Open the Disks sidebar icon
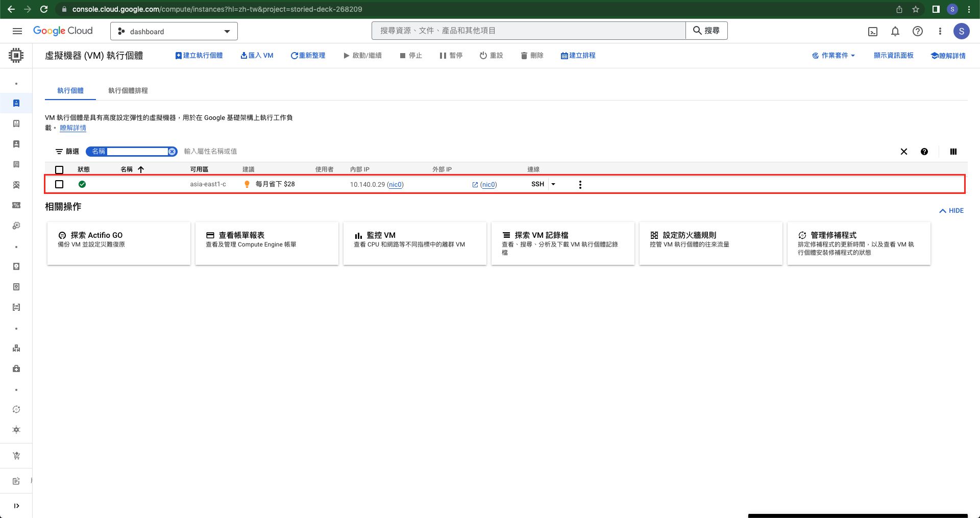Viewport: 980px width, 518px height. (x=16, y=266)
